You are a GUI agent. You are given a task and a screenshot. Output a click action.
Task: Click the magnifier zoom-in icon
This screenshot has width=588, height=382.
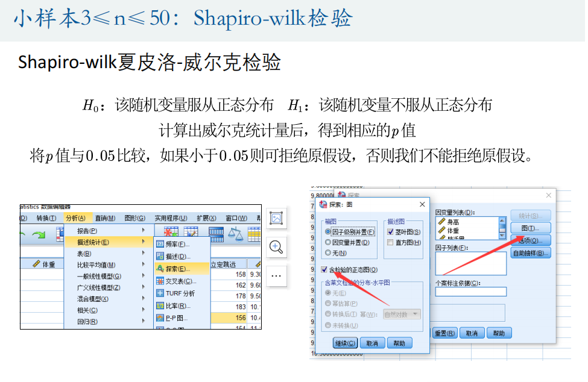point(276,246)
